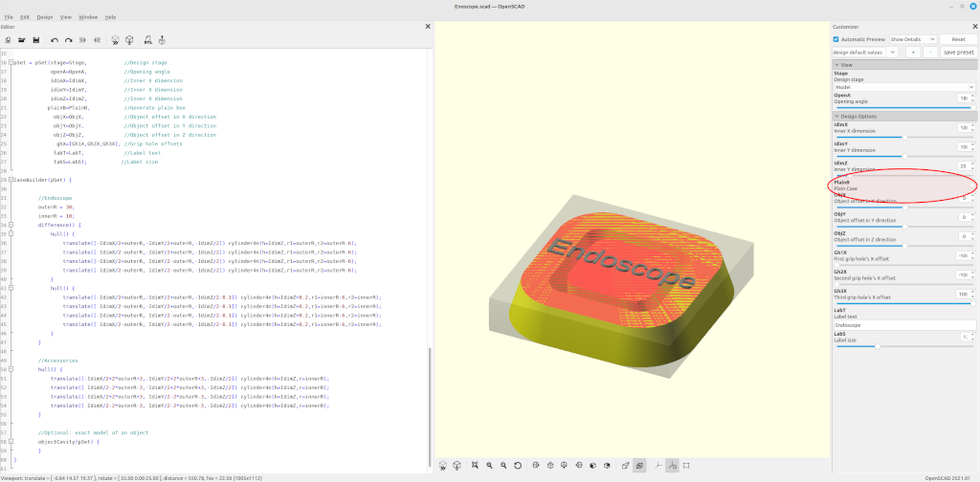This screenshot has height=482, width=980.
Task: Click the ObjY offset value spinbox
Action: [x=967, y=217]
